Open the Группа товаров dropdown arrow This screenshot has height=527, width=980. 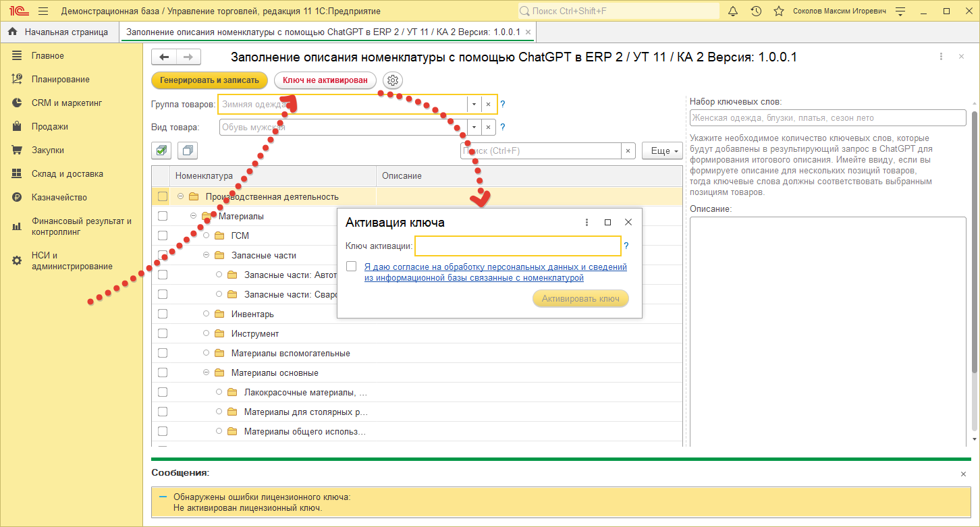click(x=474, y=104)
